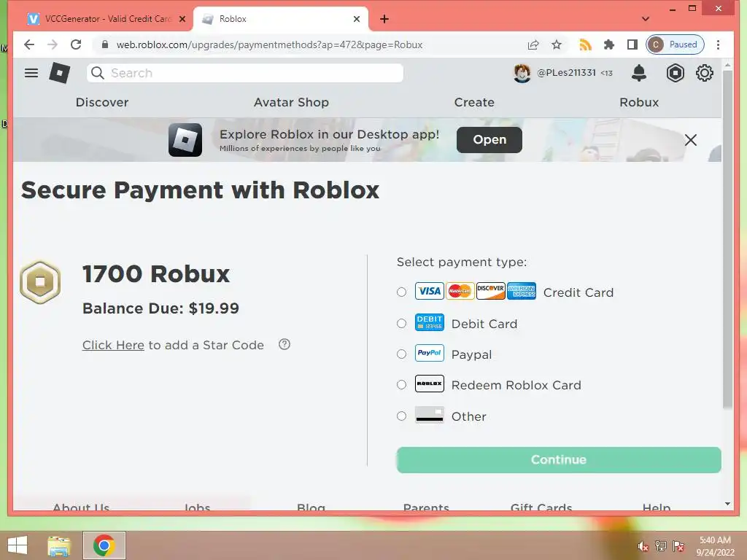
Task: Click the page vertical scrollbar
Action: coord(727,238)
